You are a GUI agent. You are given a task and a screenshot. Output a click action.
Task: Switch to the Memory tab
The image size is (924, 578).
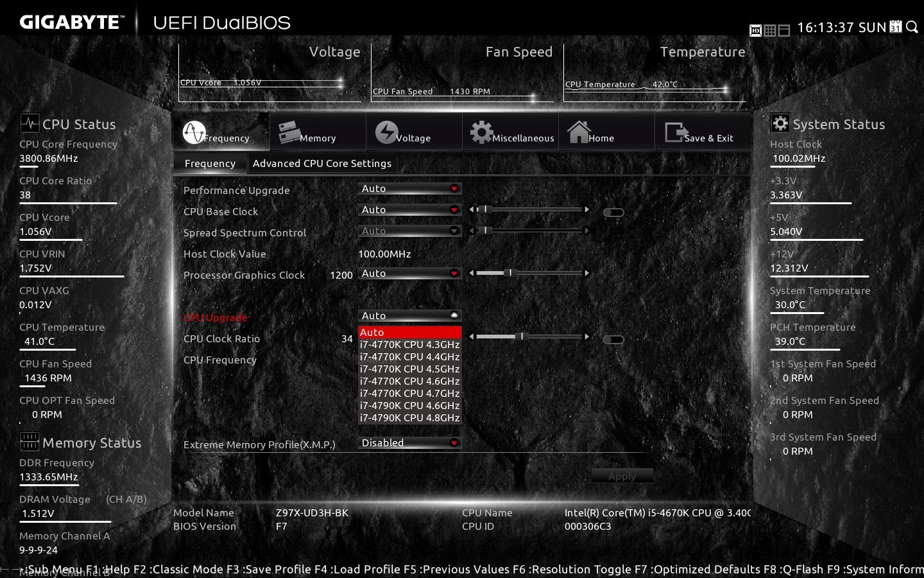318,132
